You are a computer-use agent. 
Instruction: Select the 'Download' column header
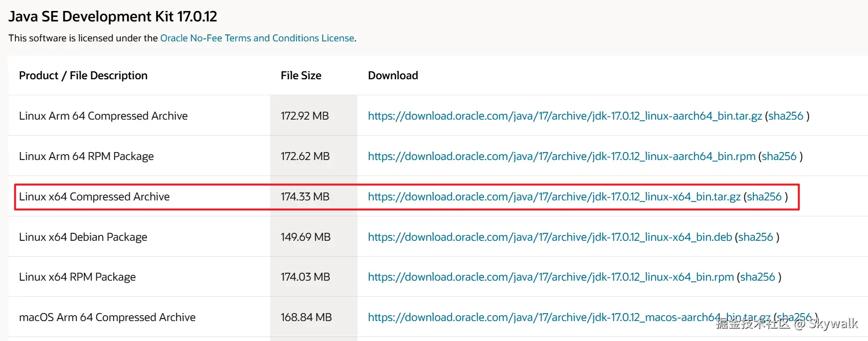coord(393,75)
